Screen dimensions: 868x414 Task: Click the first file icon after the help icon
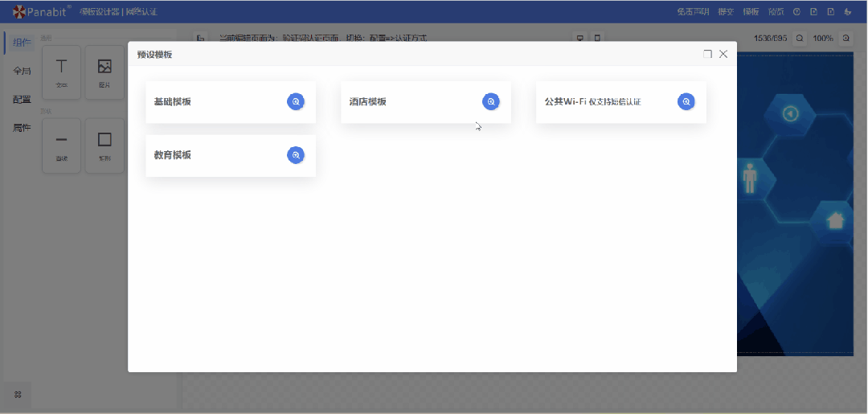813,11
